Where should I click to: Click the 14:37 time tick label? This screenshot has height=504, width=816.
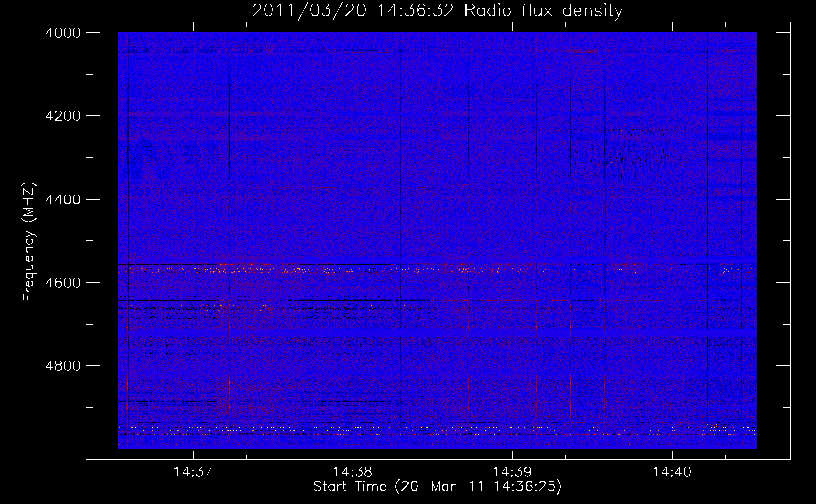[193, 472]
